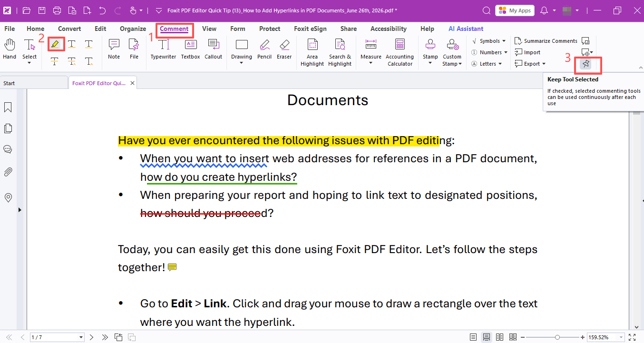Toggle full screen mode in status bar
The image size is (644, 343).
[632, 337]
